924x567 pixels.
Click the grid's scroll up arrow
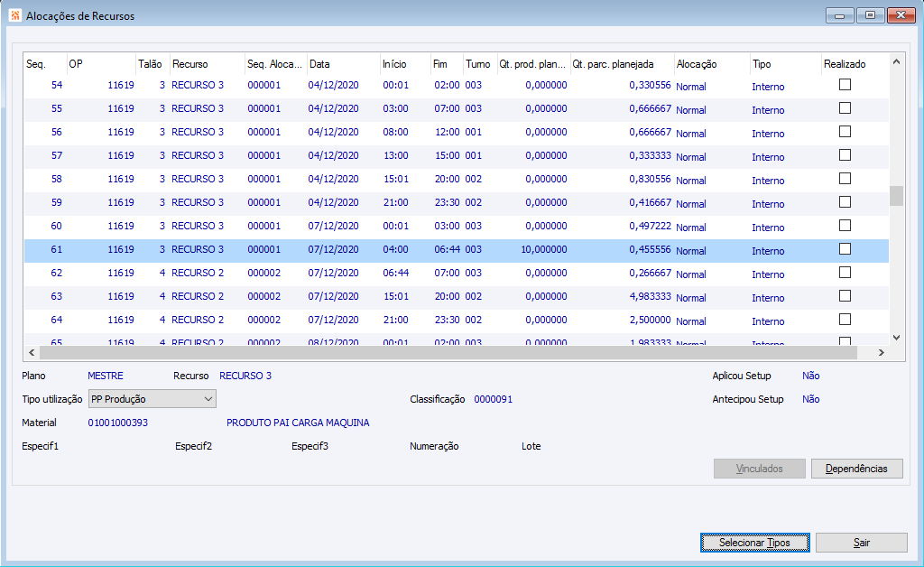tap(896, 61)
